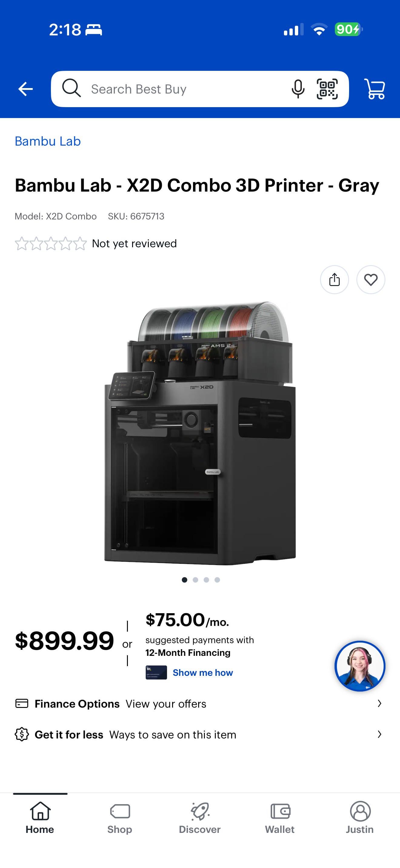Save product with the heart toggle
This screenshot has width=400, height=868.
tap(371, 279)
